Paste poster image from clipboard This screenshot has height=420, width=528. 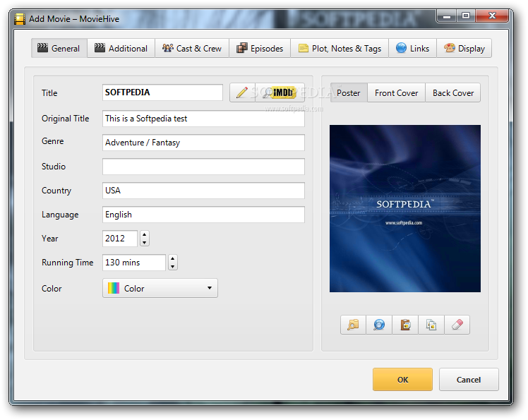(x=405, y=325)
